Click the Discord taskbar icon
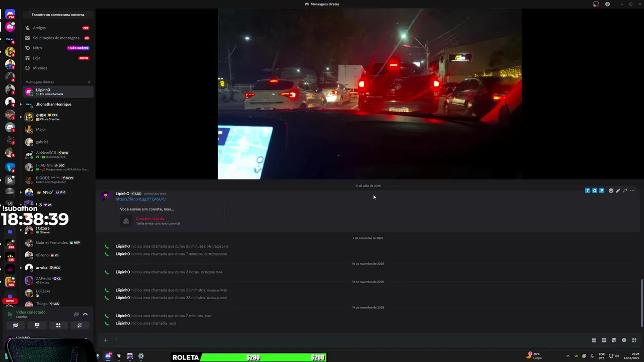 108,356
